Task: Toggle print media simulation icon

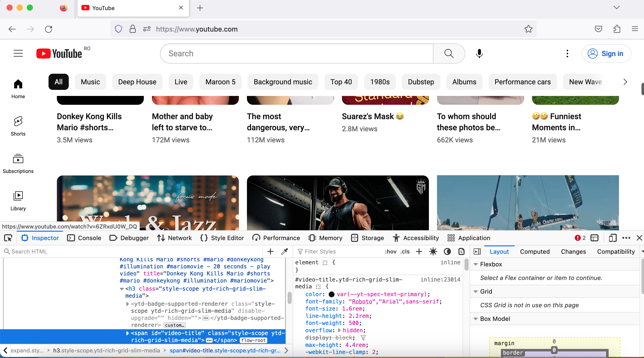Action: (x=462, y=251)
